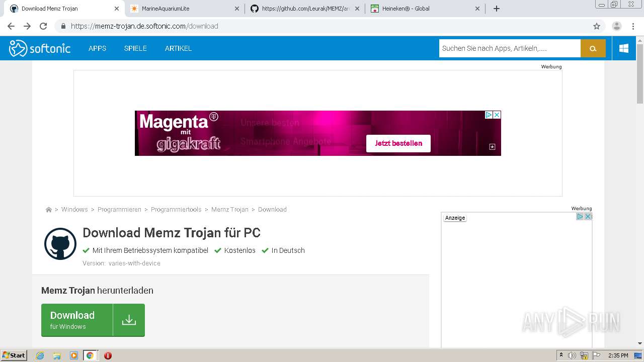Click the download arrow icon on green button

[x=129, y=320]
